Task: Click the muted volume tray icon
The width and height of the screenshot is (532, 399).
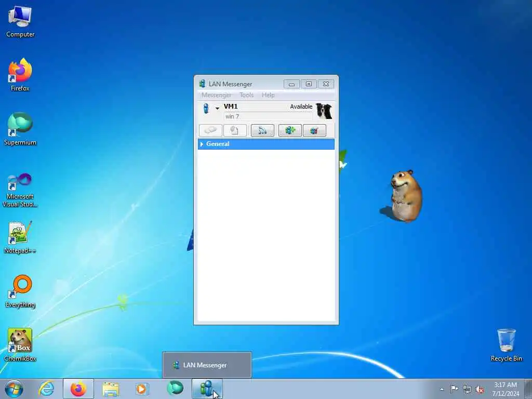Action: [480, 389]
